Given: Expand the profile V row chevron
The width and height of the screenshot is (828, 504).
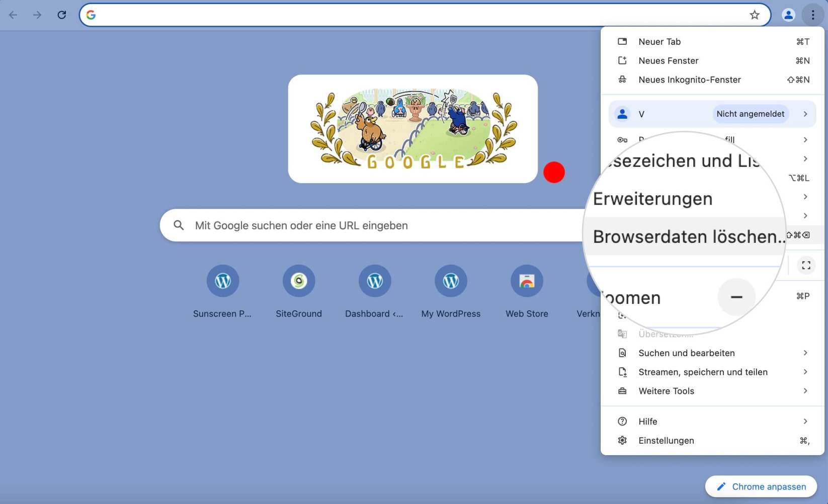Looking at the screenshot, I should (x=805, y=114).
